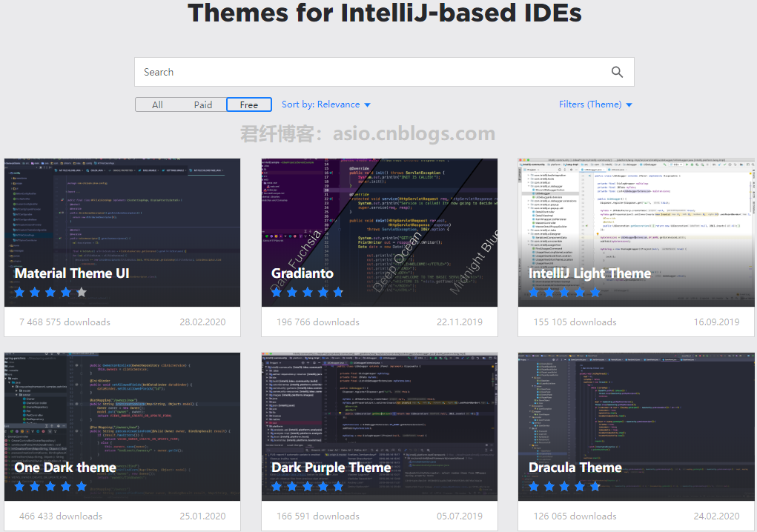The width and height of the screenshot is (757, 532).
Task: Select the All pricing filter
Action: click(x=157, y=104)
